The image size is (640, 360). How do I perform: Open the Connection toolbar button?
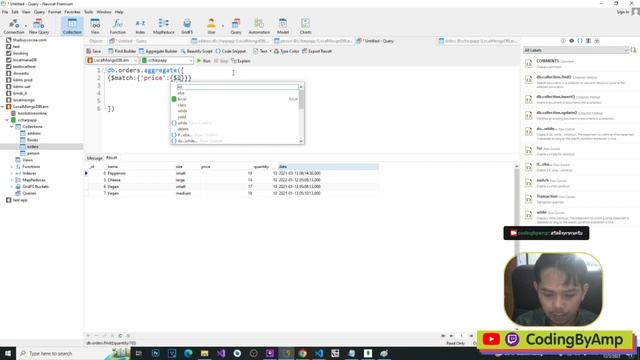(x=13, y=26)
